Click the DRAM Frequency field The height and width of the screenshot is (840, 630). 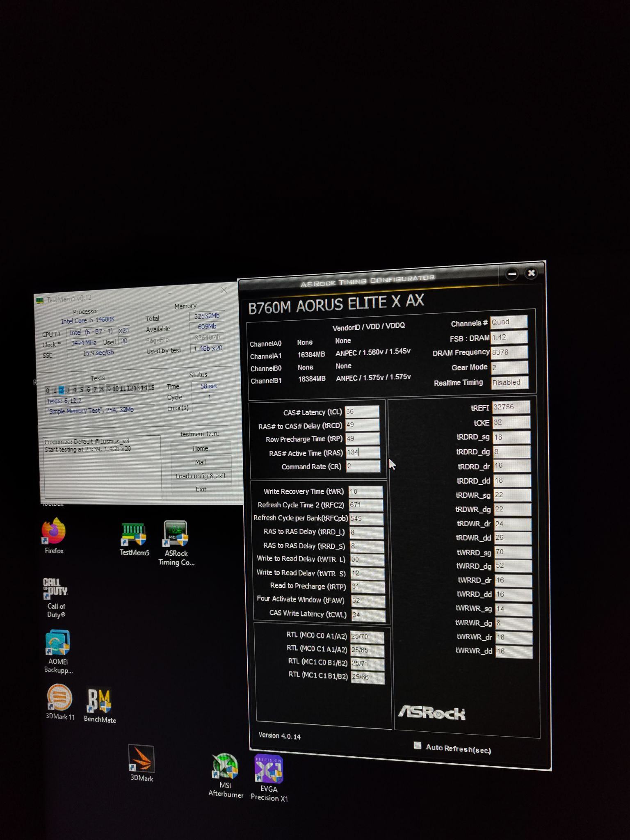click(x=510, y=352)
